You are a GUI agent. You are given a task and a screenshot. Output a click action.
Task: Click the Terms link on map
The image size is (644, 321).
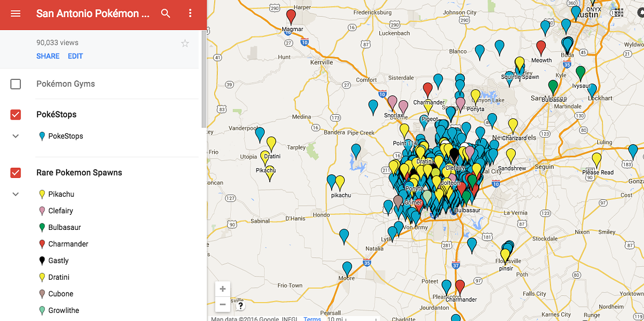(x=312, y=319)
